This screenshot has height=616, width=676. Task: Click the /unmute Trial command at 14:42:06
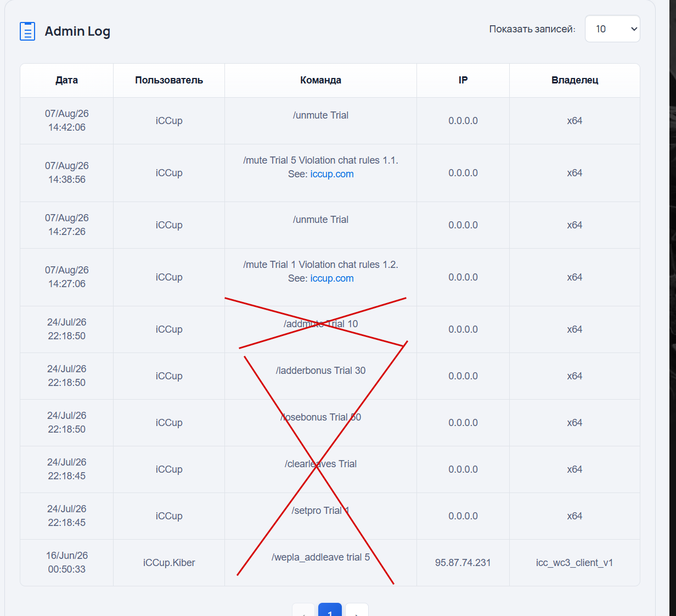coord(320,115)
